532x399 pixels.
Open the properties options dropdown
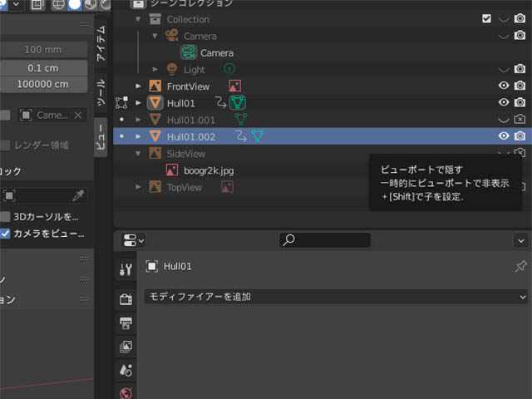click(x=521, y=240)
